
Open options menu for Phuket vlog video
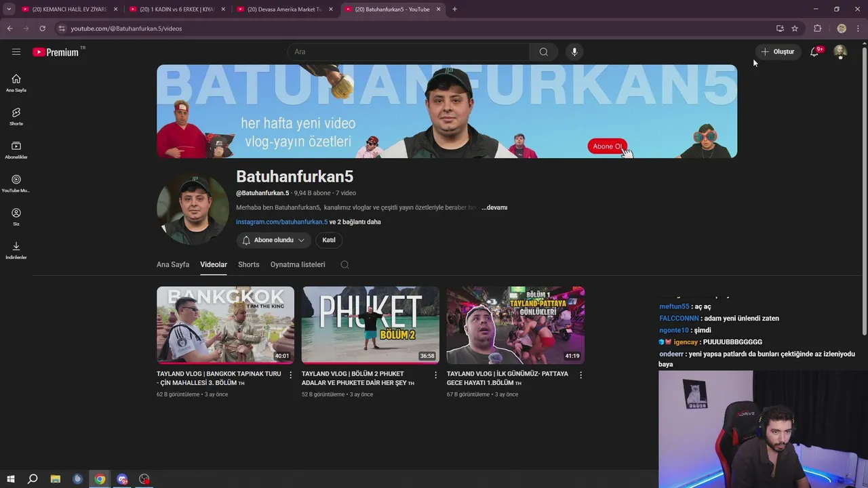436,375
